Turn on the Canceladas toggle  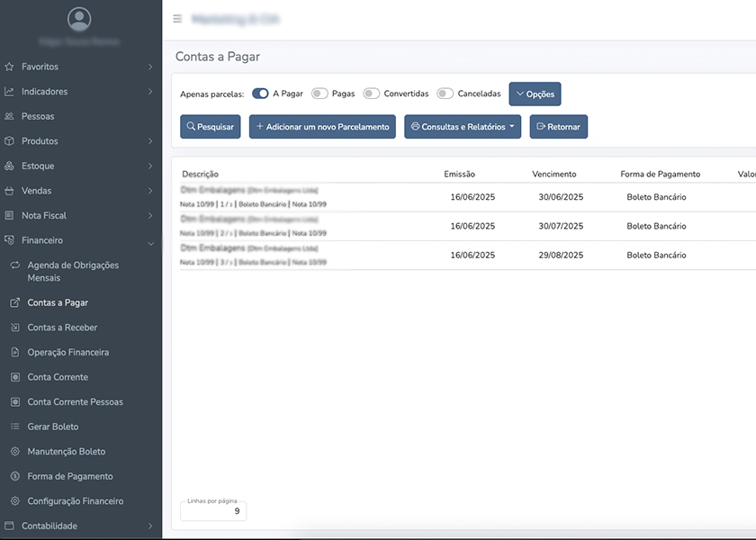[445, 94]
